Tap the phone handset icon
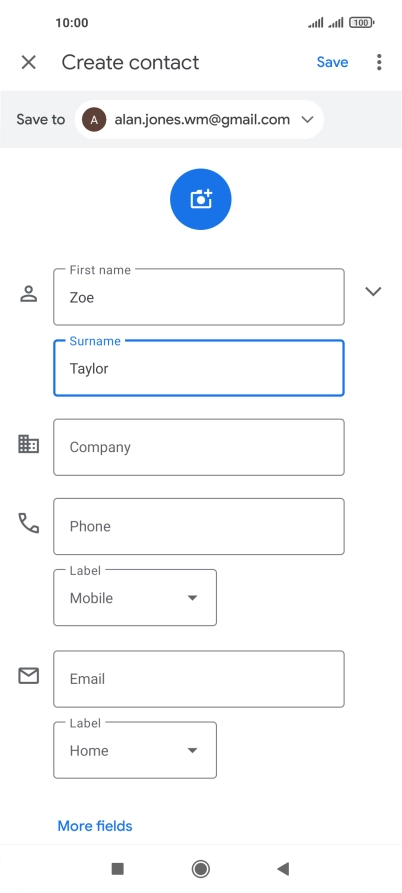The height and width of the screenshot is (893, 402). pyautogui.click(x=28, y=523)
